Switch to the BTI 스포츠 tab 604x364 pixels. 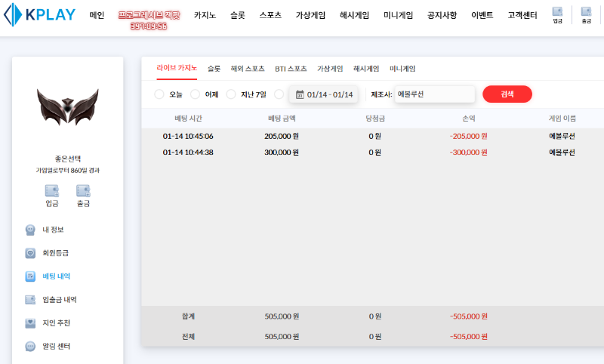click(291, 69)
